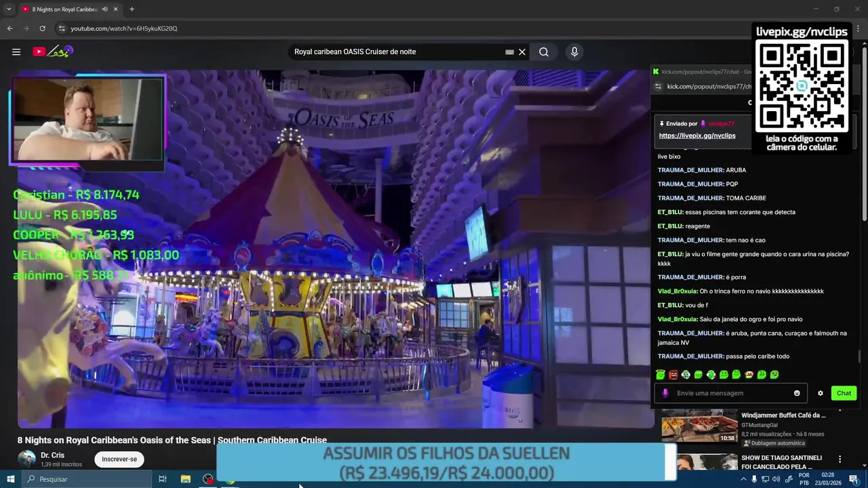
Task: Open the recording app icon in taskbar
Action: click(208, 479)
